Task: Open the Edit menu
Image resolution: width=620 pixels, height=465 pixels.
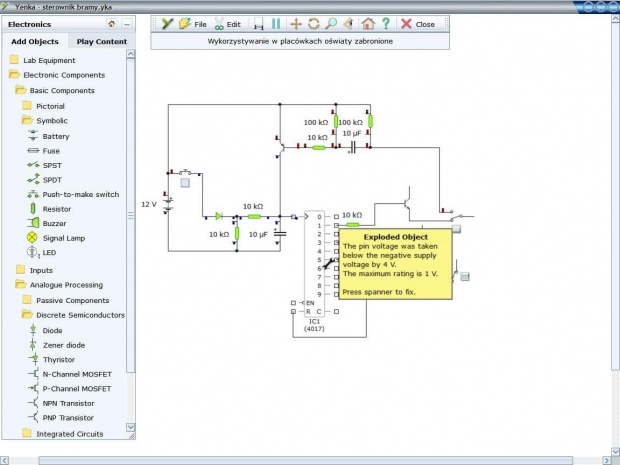Action: coord(227,24)
